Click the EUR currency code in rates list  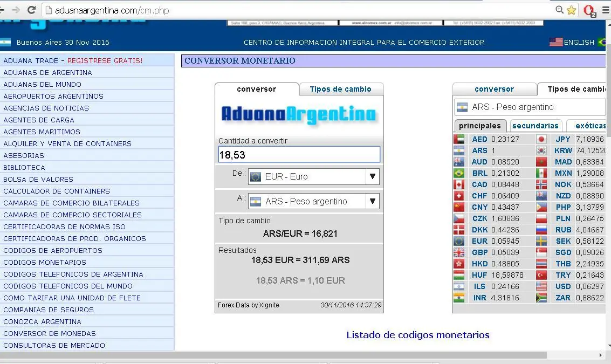click(x=479, y=241)
